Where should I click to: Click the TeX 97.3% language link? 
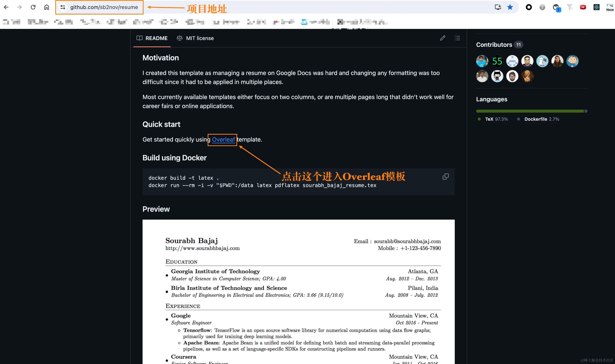click(x=496, y=119)
